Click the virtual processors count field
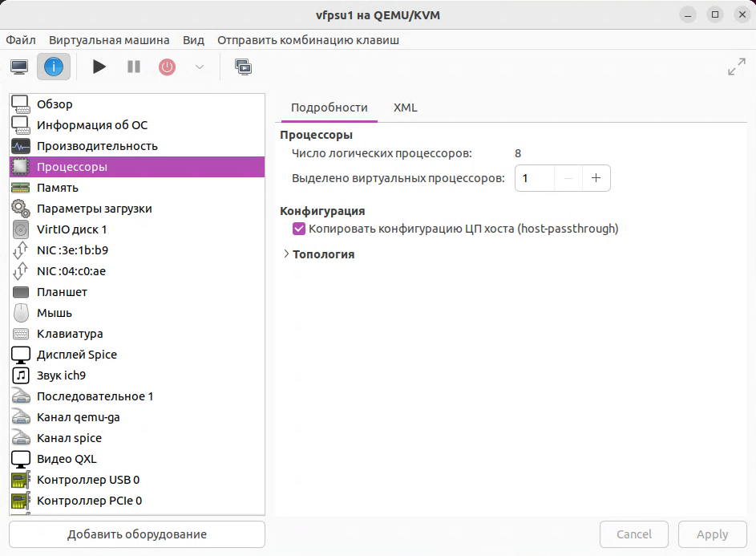This screenshot has height=556, width=756. coord(534,178)
